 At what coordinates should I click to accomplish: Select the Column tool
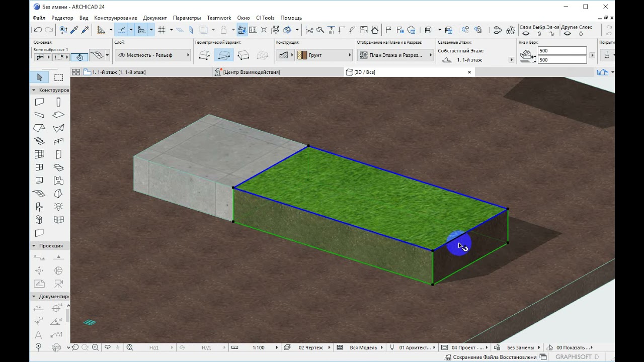pyautogui.click(x=59, y=102)
